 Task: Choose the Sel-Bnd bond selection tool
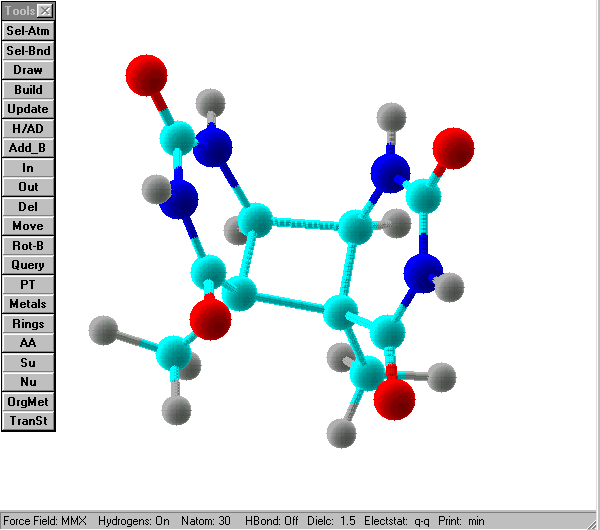tap(28, 51)
